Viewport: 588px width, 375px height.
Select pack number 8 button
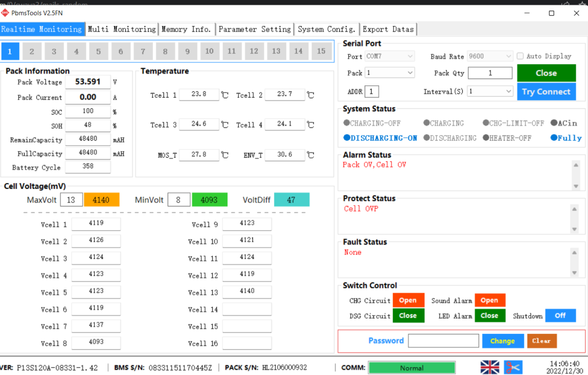point(165,51)
